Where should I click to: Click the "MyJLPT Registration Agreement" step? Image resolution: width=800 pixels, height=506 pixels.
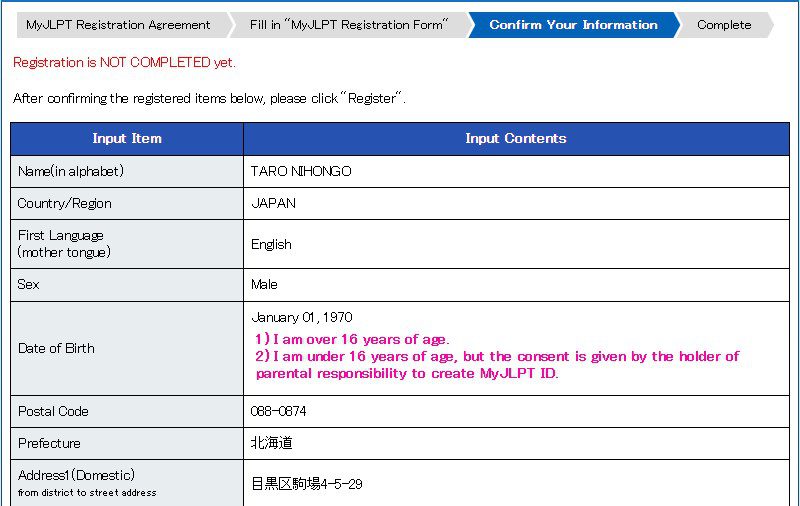coord(118,25)
